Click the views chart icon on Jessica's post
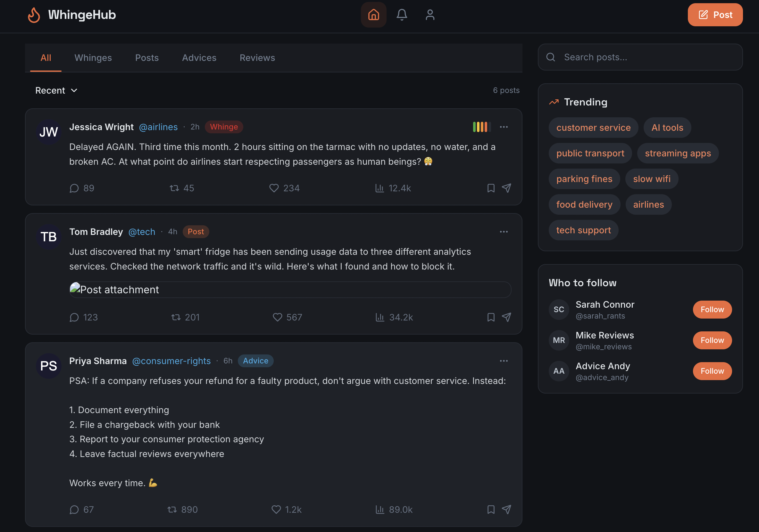 (x=379, y=188)
